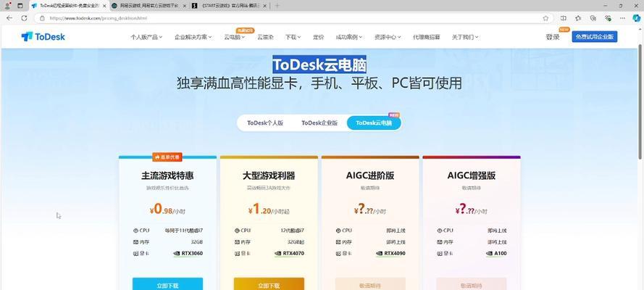The image size is (644, 290).
Task: Close the ToDesk browser tab
Action: 104,6
